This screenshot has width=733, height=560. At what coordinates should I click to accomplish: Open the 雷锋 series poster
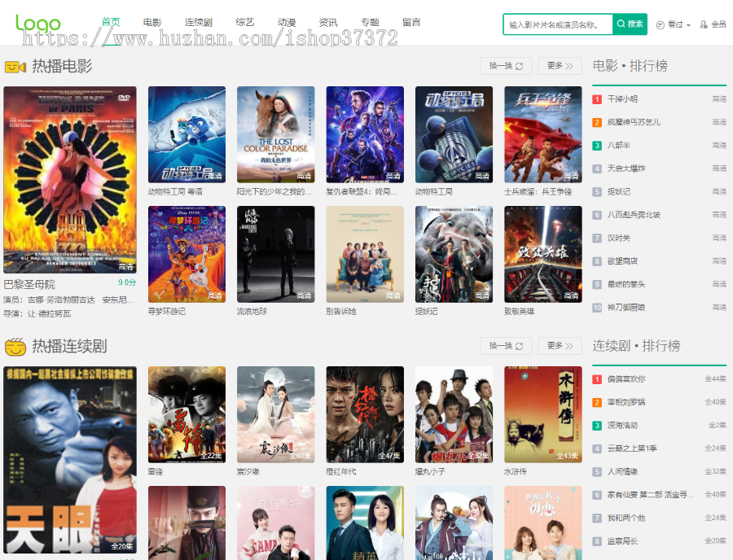point(187,415)
